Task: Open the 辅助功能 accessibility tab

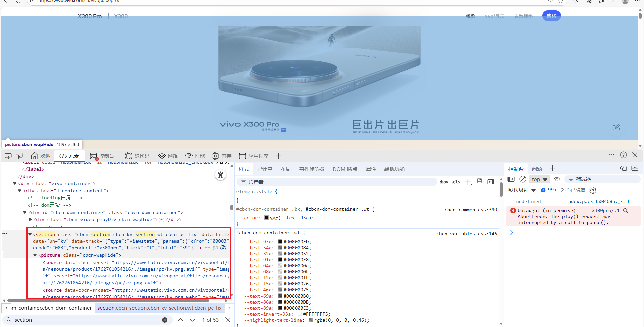Action: 394,169
